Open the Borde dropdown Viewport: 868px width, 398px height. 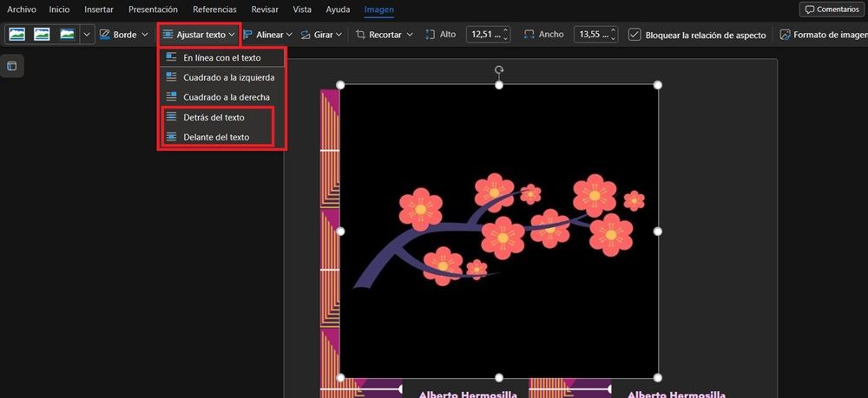pos(124,35)
